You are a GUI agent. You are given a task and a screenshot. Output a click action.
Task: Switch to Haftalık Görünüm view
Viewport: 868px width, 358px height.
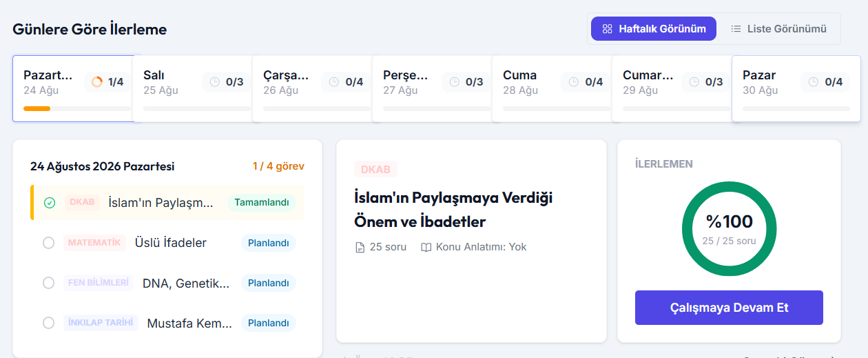click(x=653, y=29)
